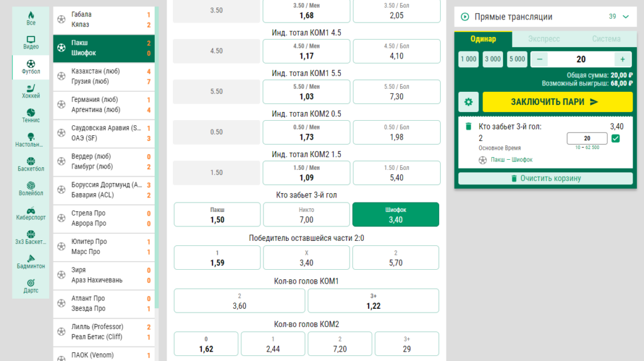Switch to the Система tab

point(606,39)
